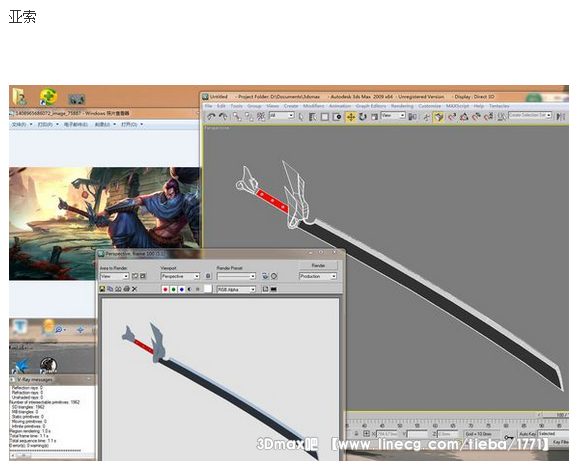Open the 'Production' render mode dropdown
The height and width of the screenshot is (461, 578).
pyautogui.click(x=318, y=276)
